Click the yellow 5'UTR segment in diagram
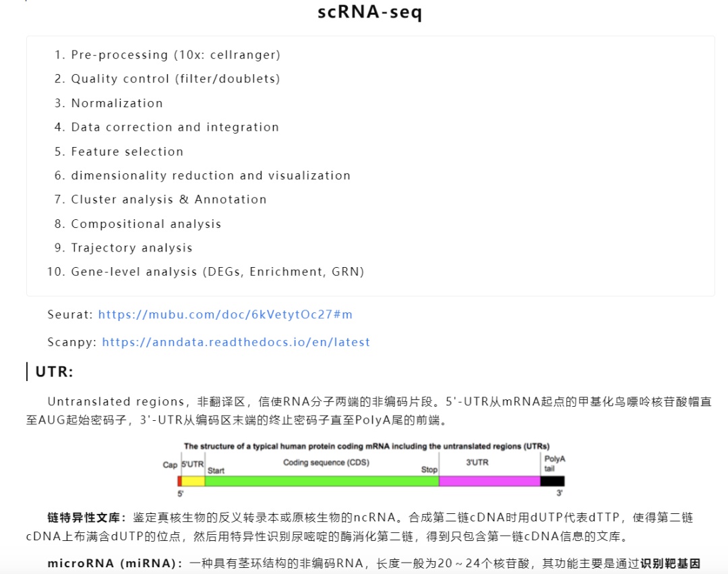The height and width of the screenshot is (574, 728). (193, 481)
